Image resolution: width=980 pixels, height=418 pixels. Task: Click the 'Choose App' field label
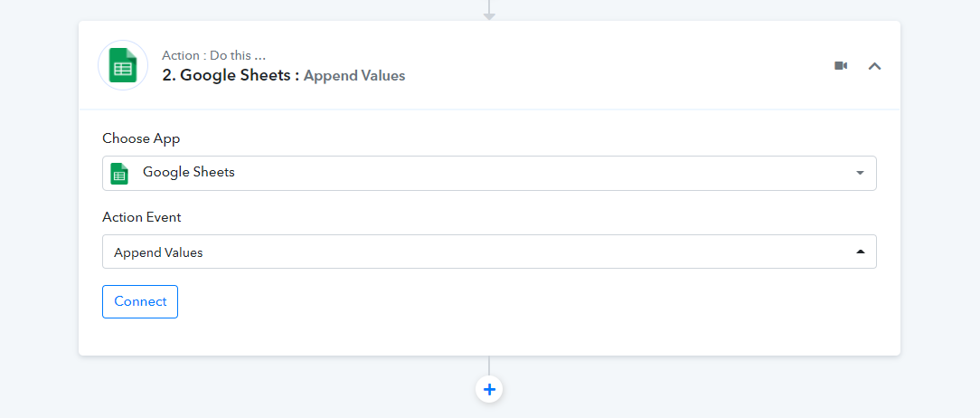point(141,139)
